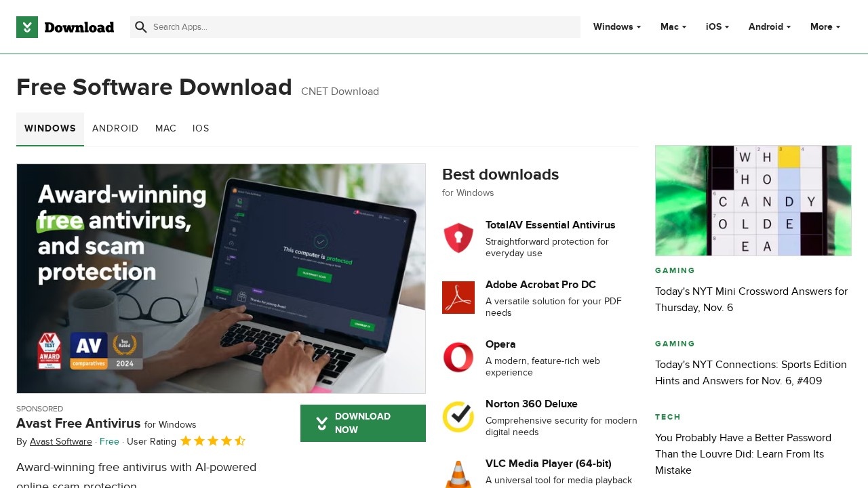The width and height of the screenshot is (868, 488).
Task: Open the Mac dropdown menu
Action: (x=672, y=27)
